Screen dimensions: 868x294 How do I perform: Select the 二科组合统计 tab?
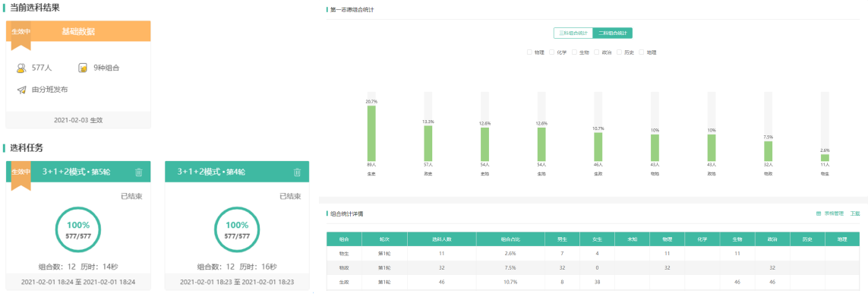click(x=612, y=33)
